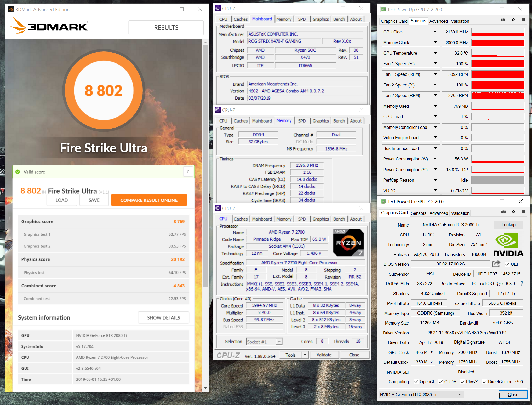Toggle the PhysX checkbox
The height and width of the screenshot is (405, 532).
[462, 382]
